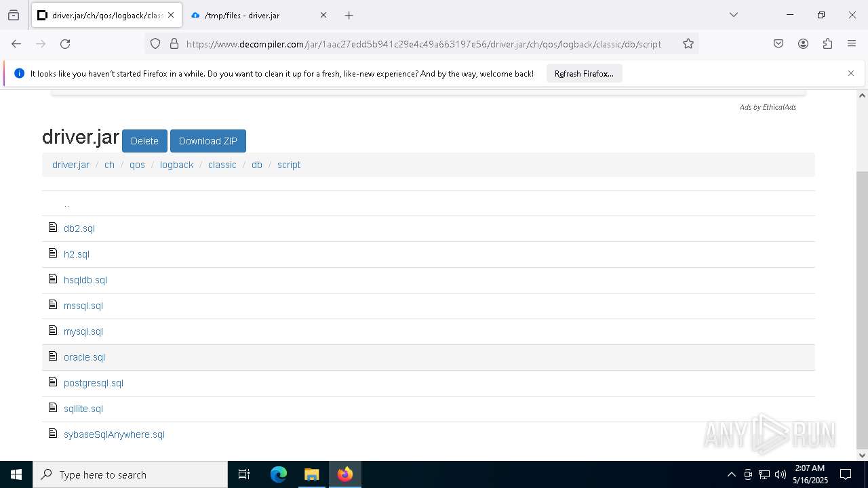The image size is (868, 488).
Task: Click the scrollbar down arrow
Action: pos(862,455)
